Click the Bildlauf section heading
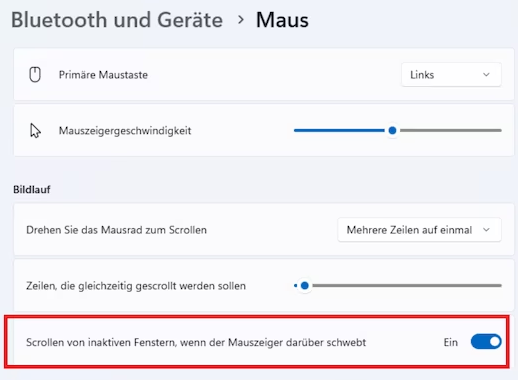 coord(32,189)
